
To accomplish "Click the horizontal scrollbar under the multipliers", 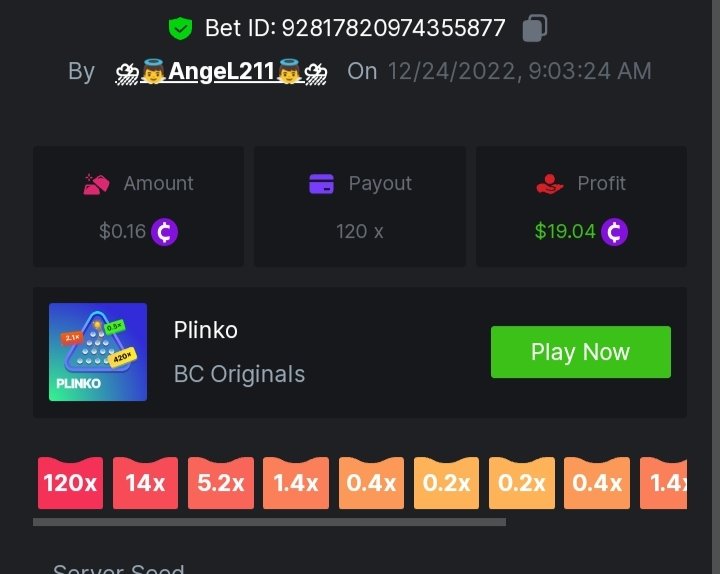I will tap(270, 522).
